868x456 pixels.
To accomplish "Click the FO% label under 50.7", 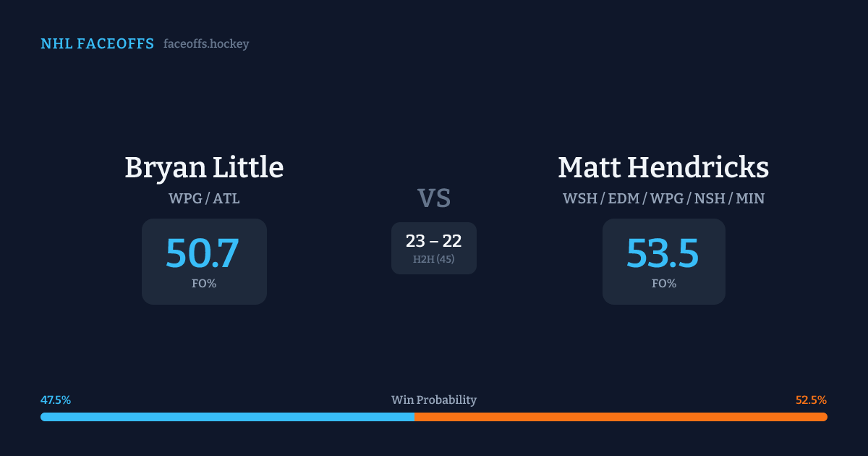I will (x=204, y=284).
